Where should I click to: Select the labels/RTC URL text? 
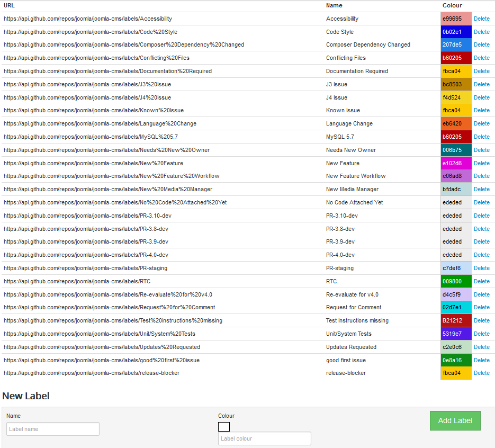(x=77, y=281)
